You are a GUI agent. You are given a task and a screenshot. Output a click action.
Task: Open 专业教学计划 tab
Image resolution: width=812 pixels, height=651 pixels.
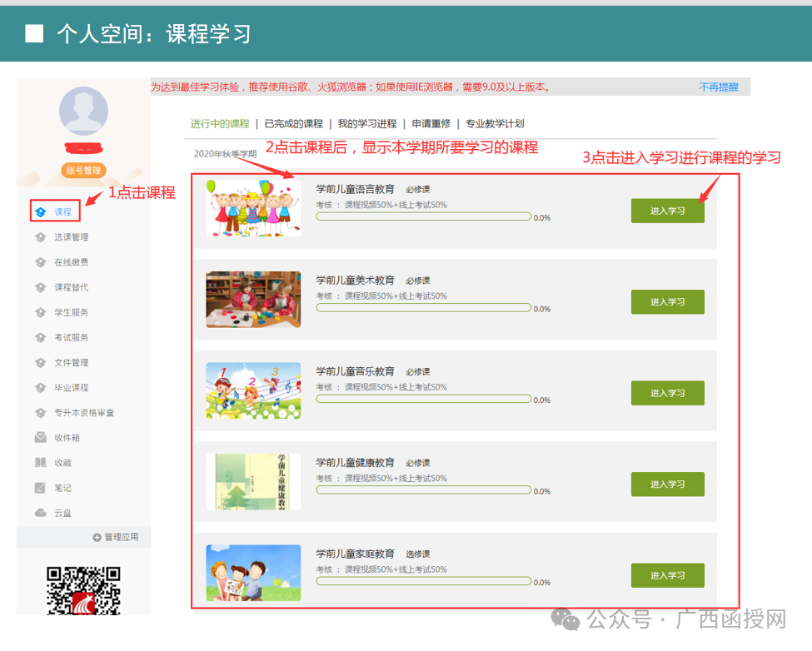tap(495, 124)
